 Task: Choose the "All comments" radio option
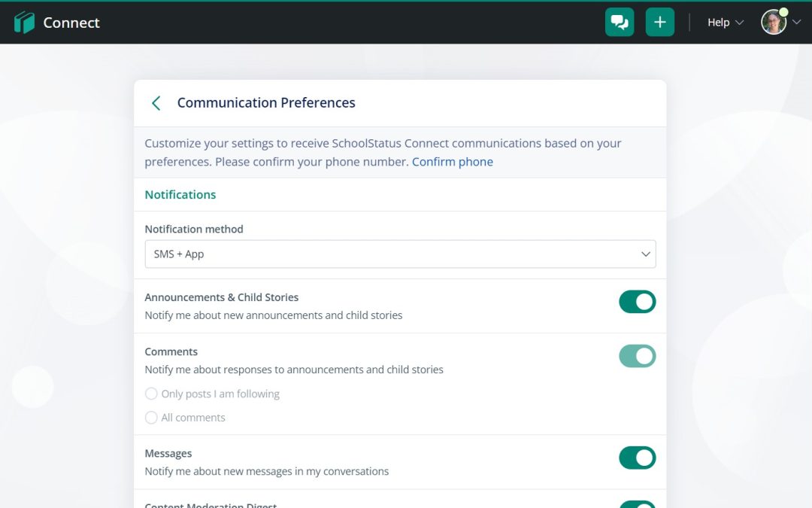pos(152,418)
